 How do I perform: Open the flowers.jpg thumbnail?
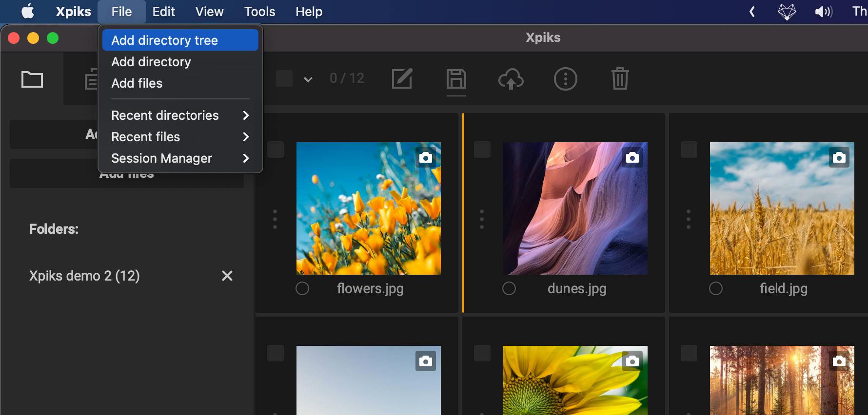(x=369, y=208)
